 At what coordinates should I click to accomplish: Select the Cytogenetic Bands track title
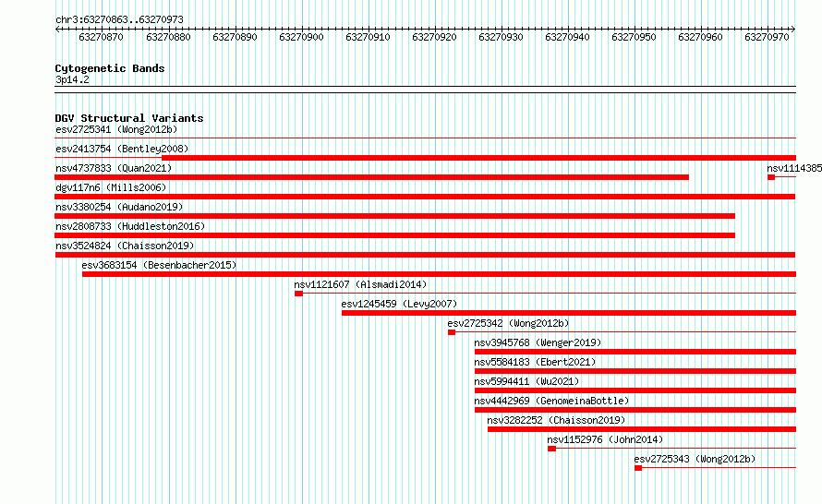[110, 68]
